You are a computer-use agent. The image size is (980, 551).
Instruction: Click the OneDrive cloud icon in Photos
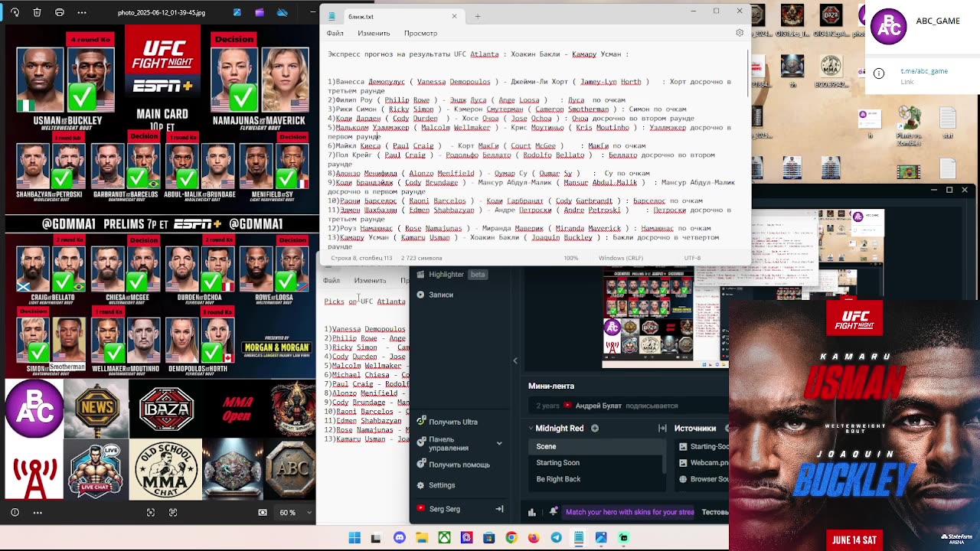coord(283,12)
